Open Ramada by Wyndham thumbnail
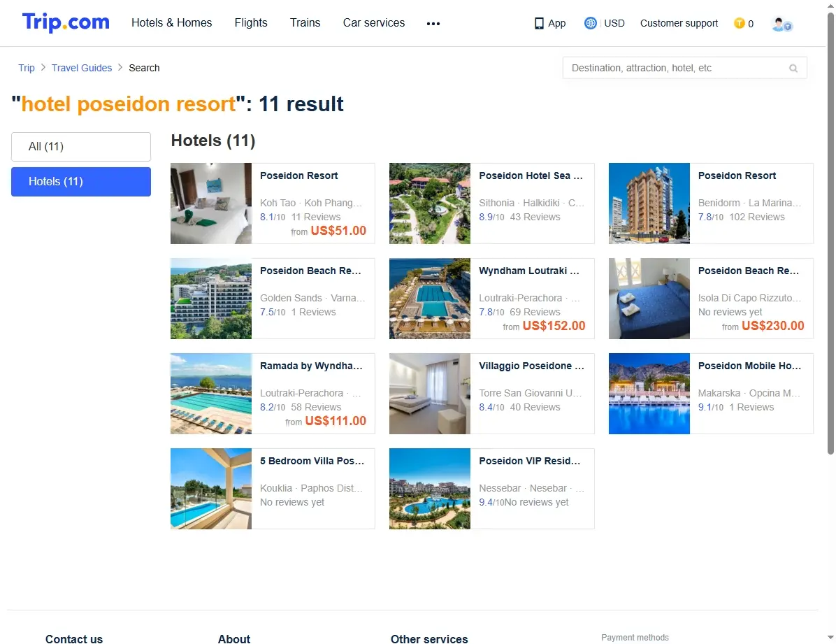 click(211, 393)
